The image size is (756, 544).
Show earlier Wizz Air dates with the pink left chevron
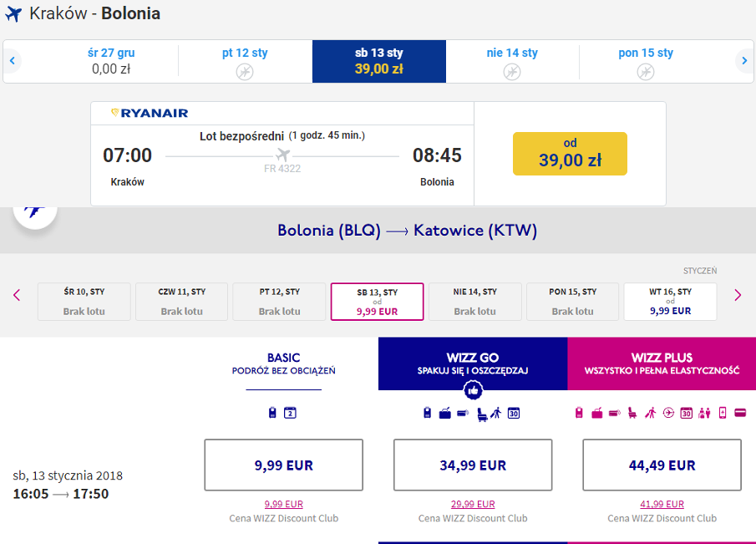click(17, 295)
